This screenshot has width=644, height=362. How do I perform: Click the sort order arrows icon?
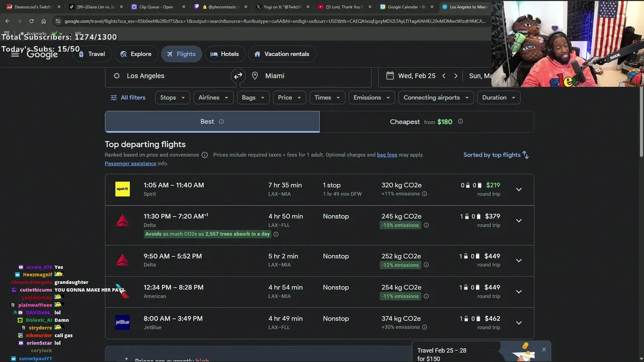[x=525, y=155]
